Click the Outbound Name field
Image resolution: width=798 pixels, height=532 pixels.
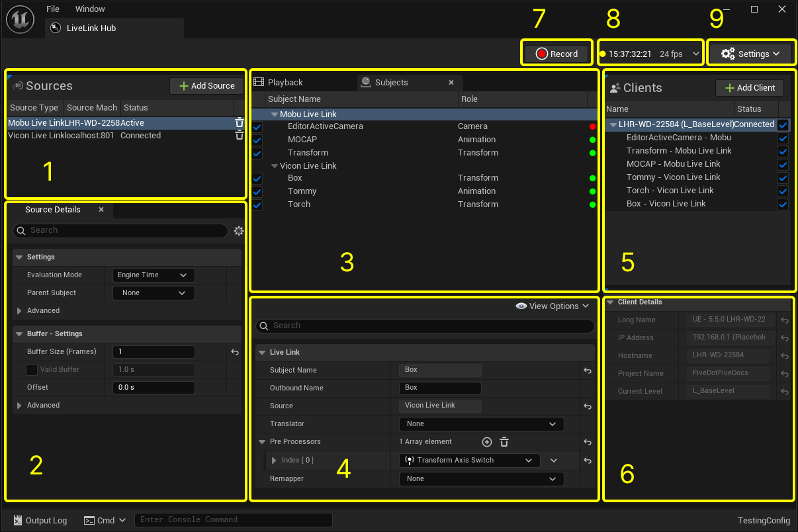click(x=440, y=388)
